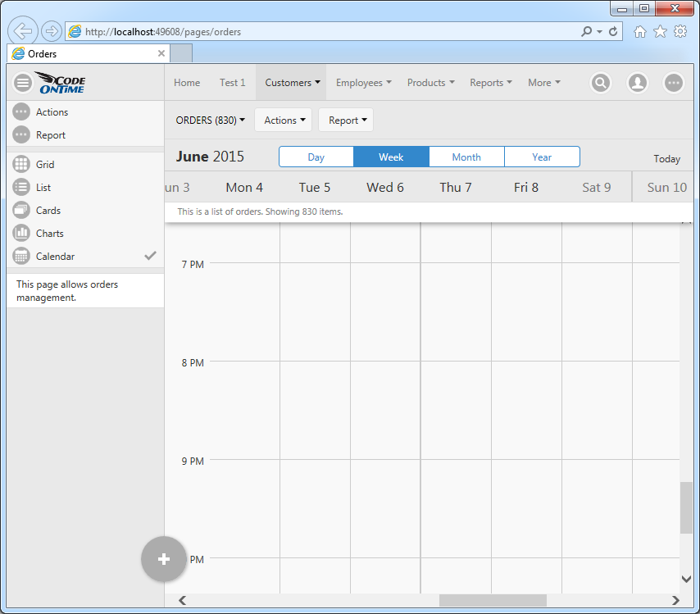This screenshot has height=614, width=700.
Task: Expand the More menu
Action: 543,83
